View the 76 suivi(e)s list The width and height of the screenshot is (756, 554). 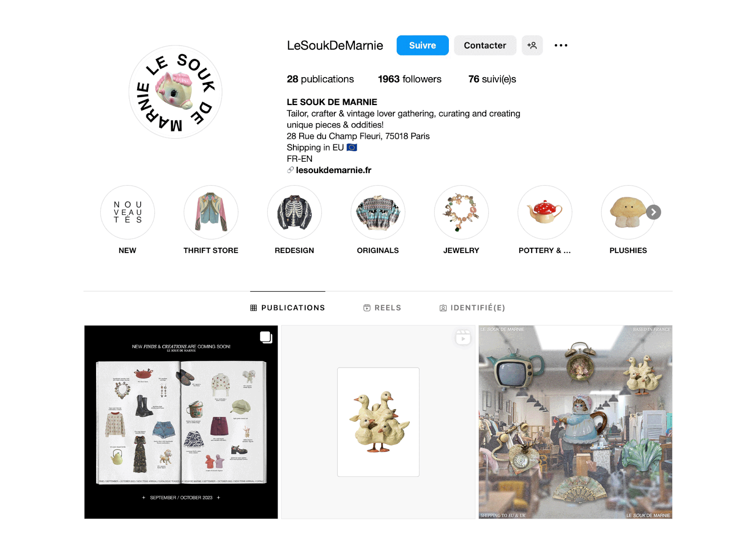(x=492, y=79)
